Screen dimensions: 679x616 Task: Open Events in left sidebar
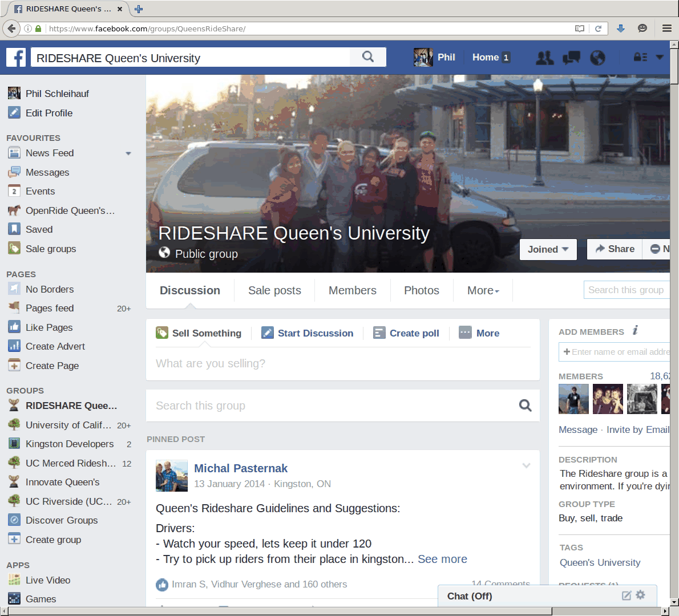click(41, 191)
